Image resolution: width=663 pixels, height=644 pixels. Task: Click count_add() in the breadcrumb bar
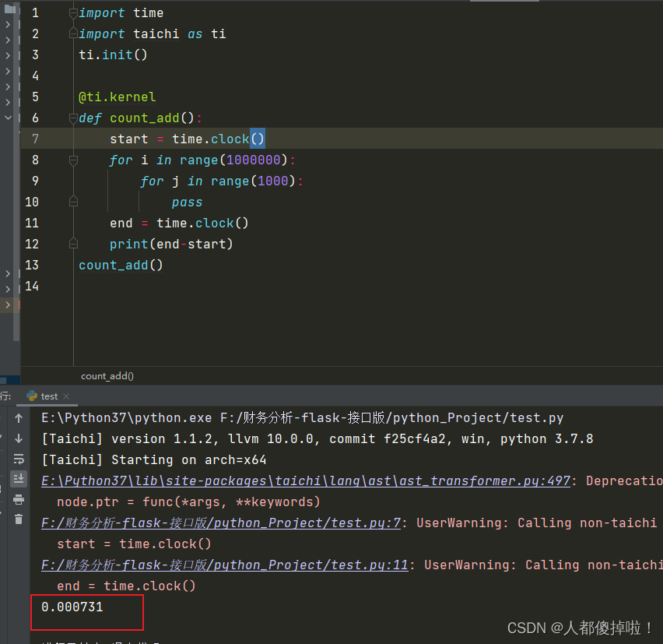pos(107,375)
